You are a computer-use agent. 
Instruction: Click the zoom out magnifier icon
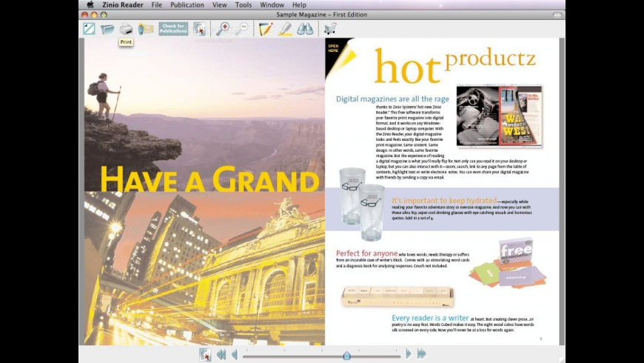click(x=242, y=29)
